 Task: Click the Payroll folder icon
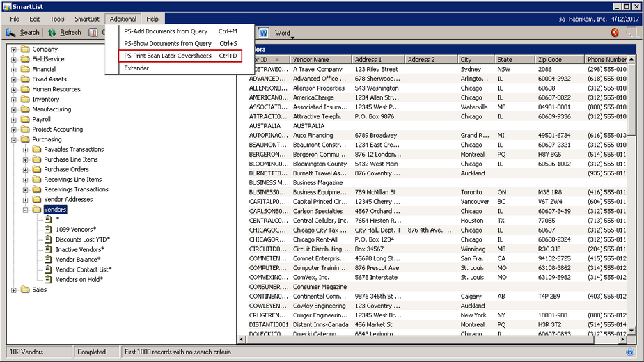25,119
